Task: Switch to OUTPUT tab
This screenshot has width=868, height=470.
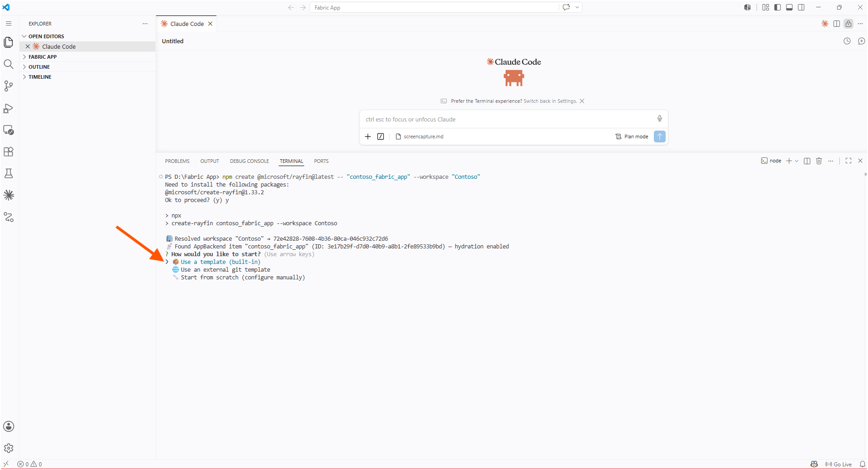Action: (210, 161)
